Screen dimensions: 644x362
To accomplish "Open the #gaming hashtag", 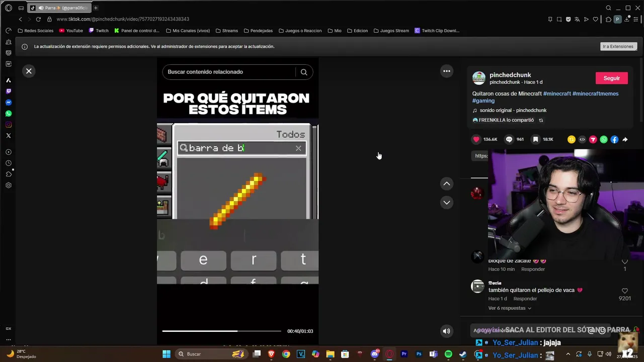I will point(484,101).
